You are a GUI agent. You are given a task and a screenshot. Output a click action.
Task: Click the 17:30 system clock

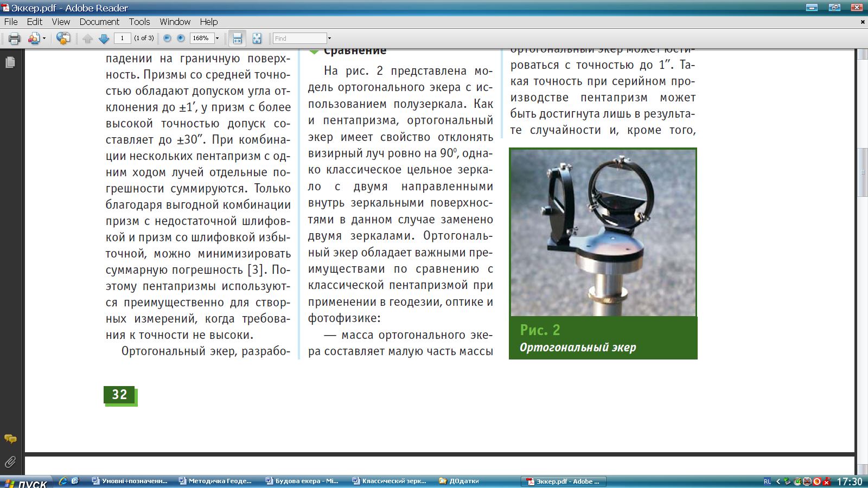pos(850,481)
